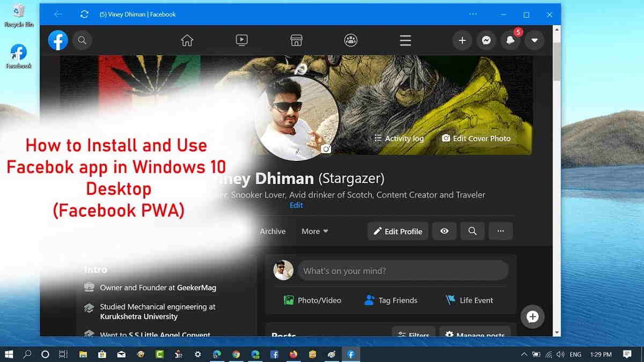Click the floating plus new message button
This screenshot has width=644, height=362.
(532, 316)
